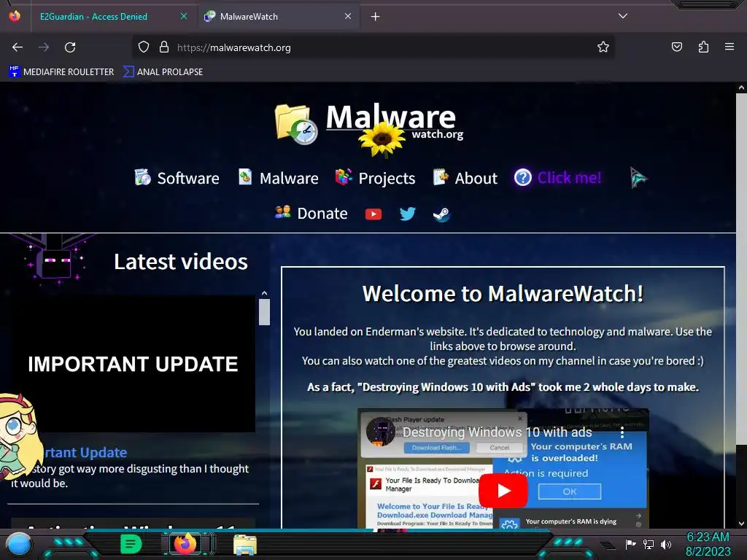This screenshot has height=560, width=747.
Task: Reload the current page
Action: coord(70,47)
